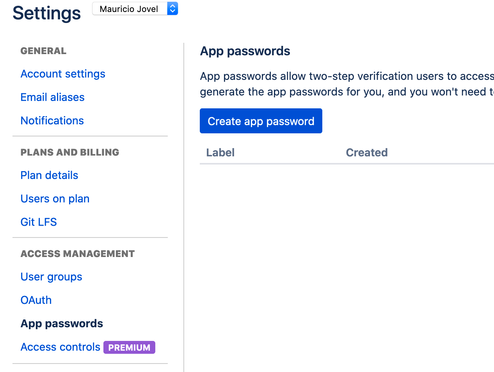This screenshot has height=372, width=494.
Task: Click Create app password button
Action: pos(261,121)
